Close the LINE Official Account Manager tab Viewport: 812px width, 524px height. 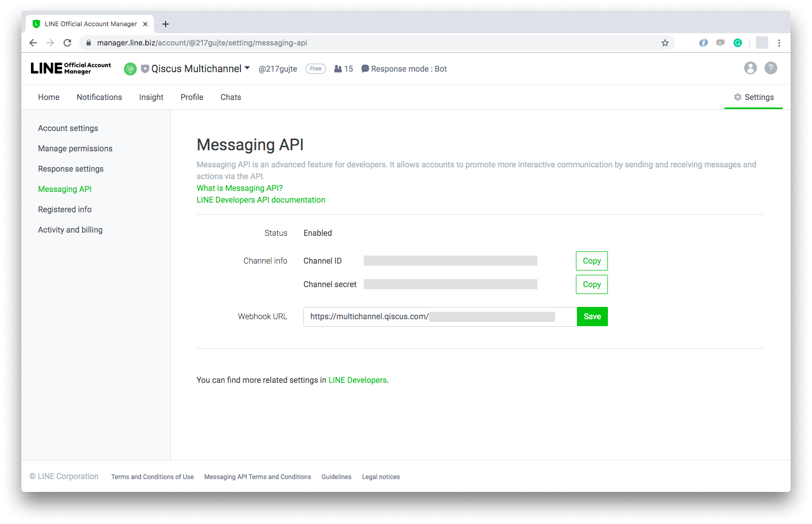coord(145,24)
